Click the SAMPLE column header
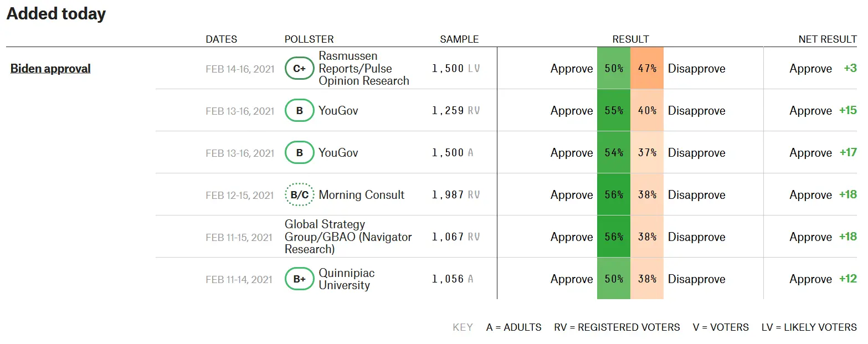Screen dimensions: 868x344 (459, 39)
